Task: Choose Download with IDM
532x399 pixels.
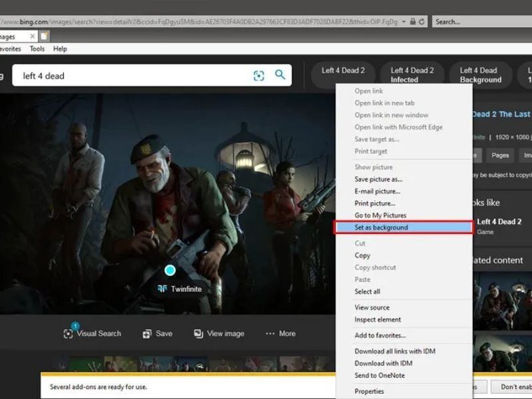Action: click(x=404, y=363)
